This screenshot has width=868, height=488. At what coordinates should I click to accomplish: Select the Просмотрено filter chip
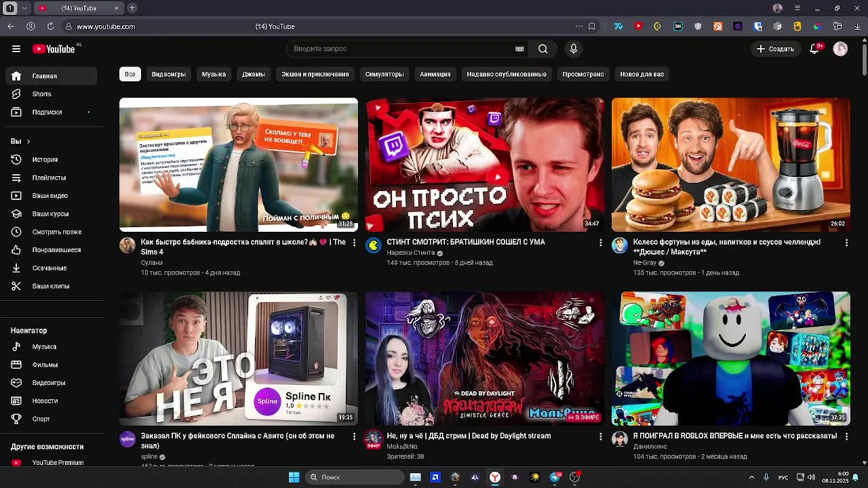tap(583, 74)
